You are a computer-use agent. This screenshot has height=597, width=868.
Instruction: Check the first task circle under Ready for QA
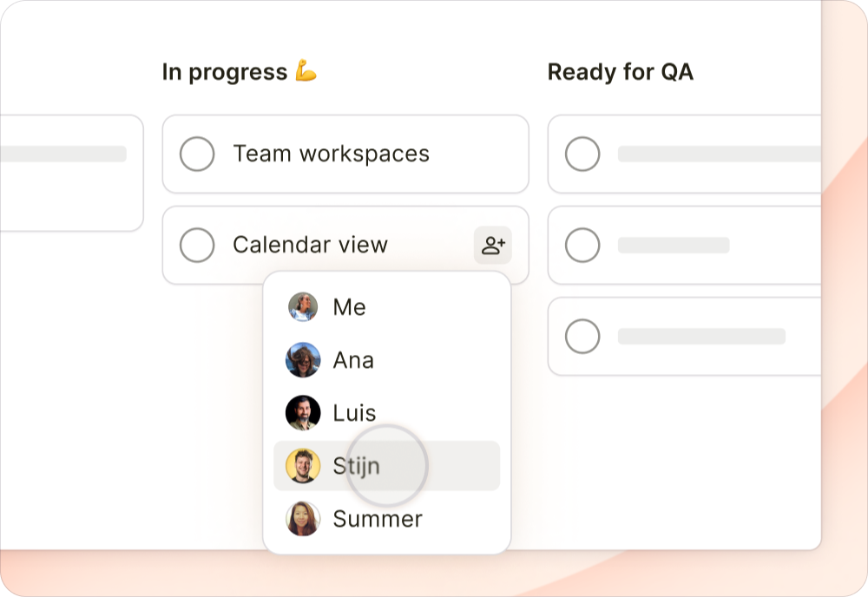pyautogui.click(x=582, y=154)
